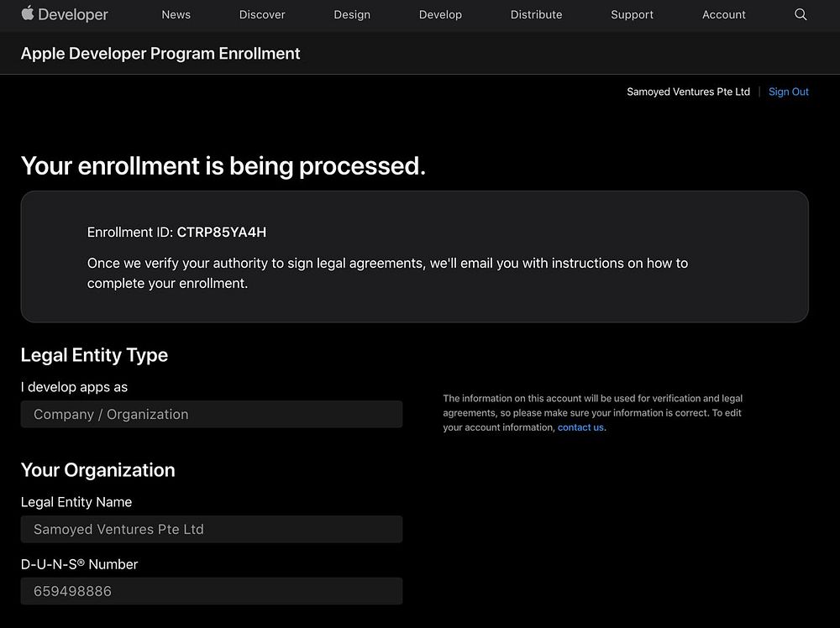
Task: Click the verification and legal agreements note
Action: 592,413
